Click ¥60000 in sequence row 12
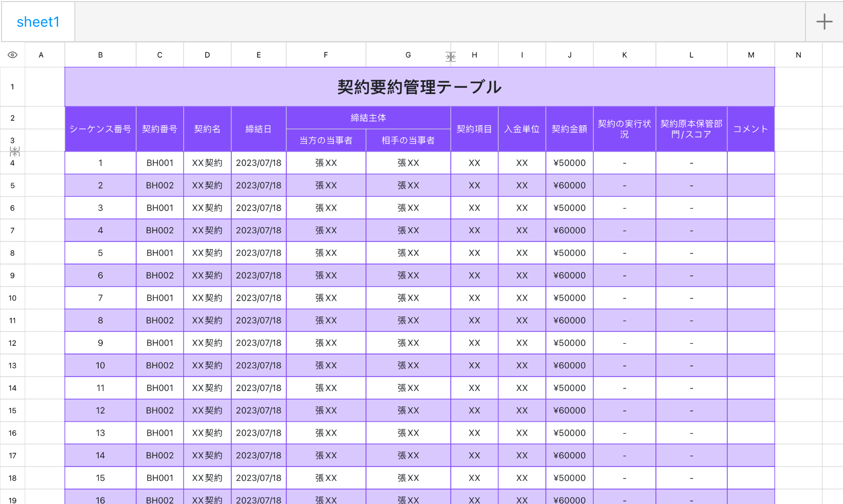843x504 pixels. [570, 410]
